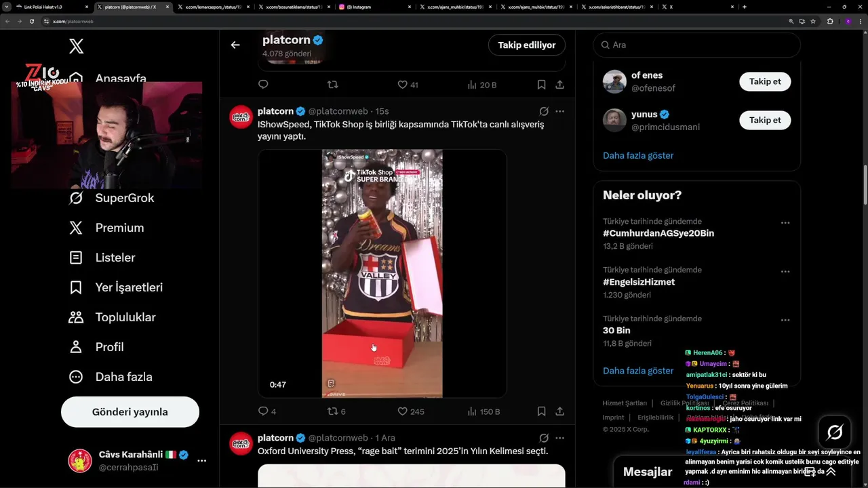Reload the page in browser toolbar
This screenshot has height=488, width=868.
[x=31, y=21]
